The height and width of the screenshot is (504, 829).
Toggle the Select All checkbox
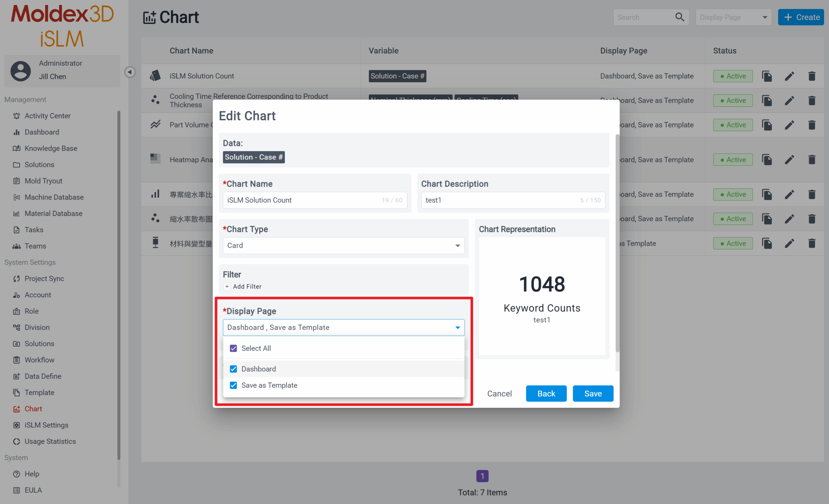pos(233,348)
